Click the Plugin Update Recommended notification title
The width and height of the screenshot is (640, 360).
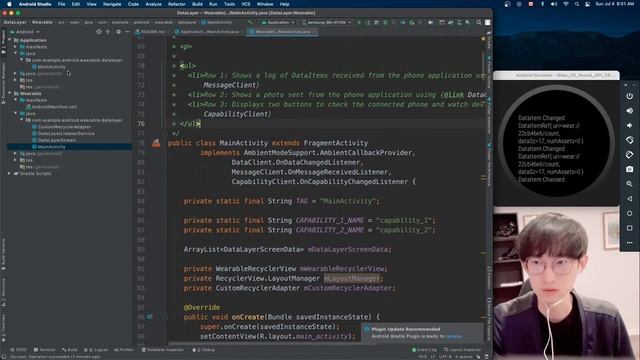point(406,329)
